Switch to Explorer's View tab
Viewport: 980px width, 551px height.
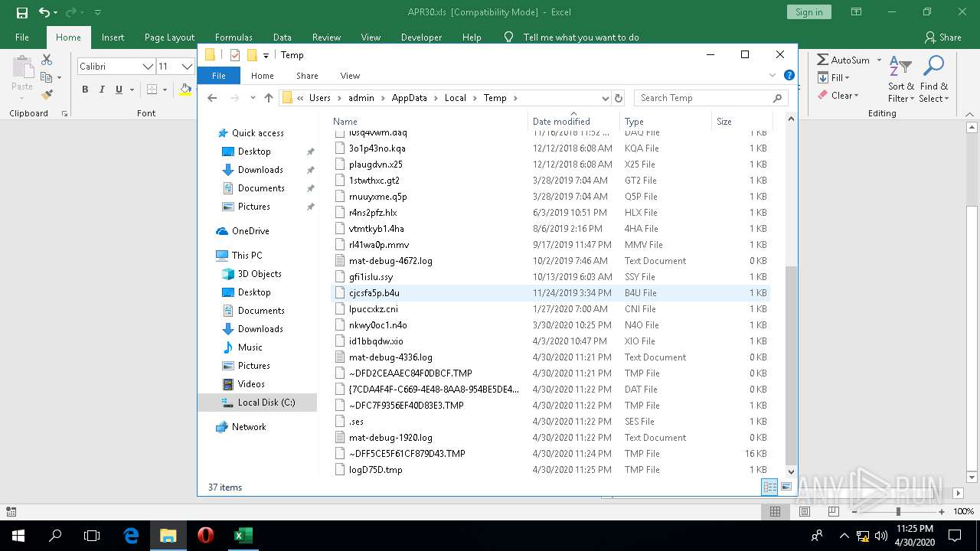click(x=350, y=76)
